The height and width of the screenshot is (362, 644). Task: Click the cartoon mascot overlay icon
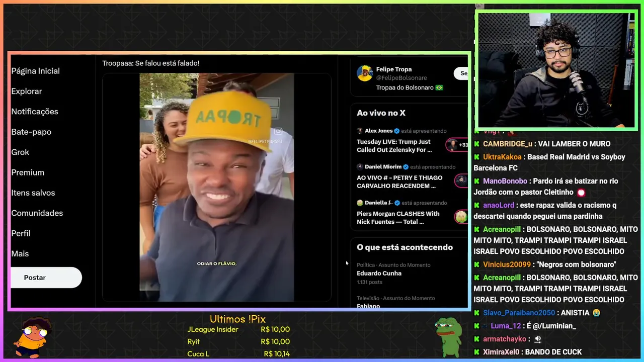pos(33,338)
